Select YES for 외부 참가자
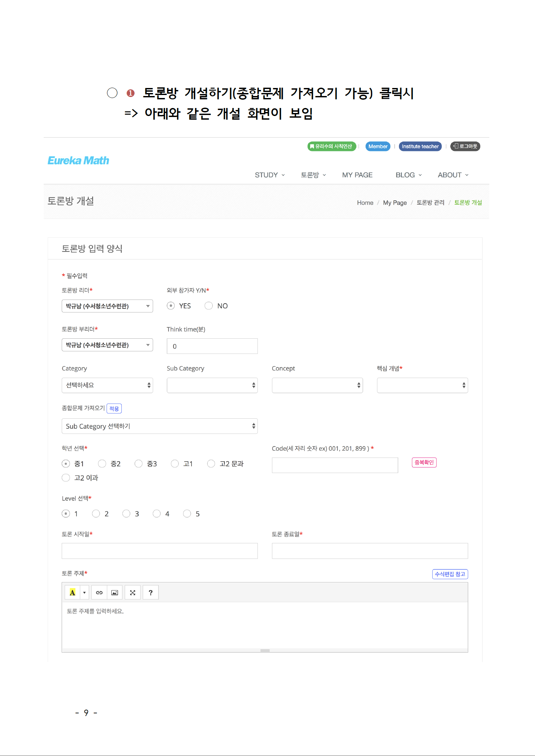This screenshot has width=535, height=756. pyautogui.click(x=171, y=306)
